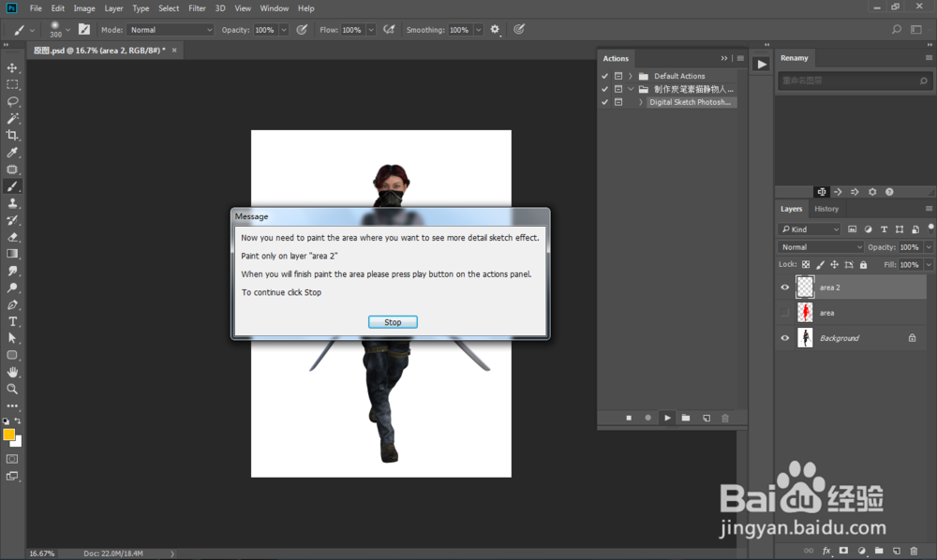Swap foreground and background colors
Viewport: 937px width, 560px height.
point(18,420)
